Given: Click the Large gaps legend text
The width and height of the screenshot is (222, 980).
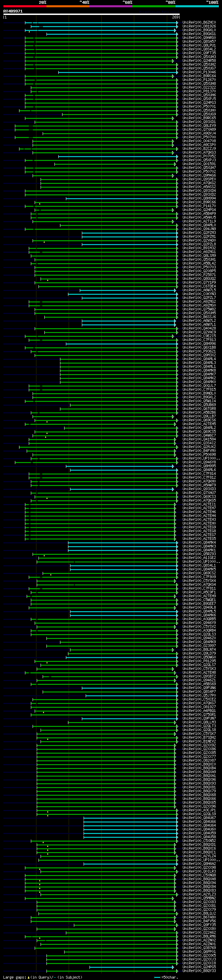Looking at the screenshot, I should [43, 977].
